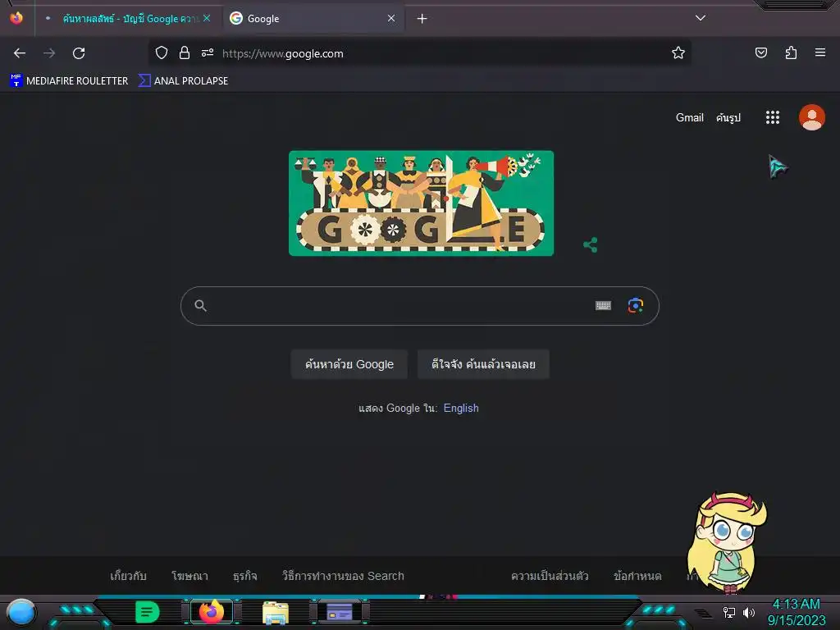Expand the list all tabs chevron
The image size is (840, 630).
701,18
